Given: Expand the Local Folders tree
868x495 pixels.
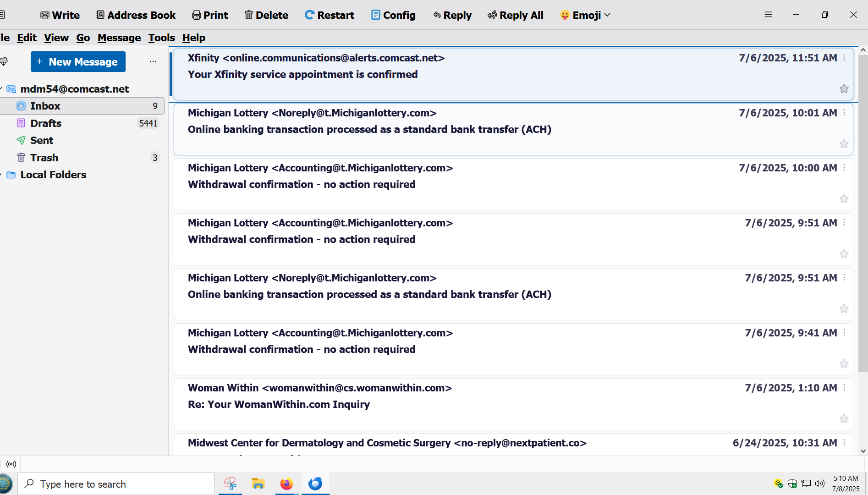Looking at the screenshot, I should coord(1,175).
